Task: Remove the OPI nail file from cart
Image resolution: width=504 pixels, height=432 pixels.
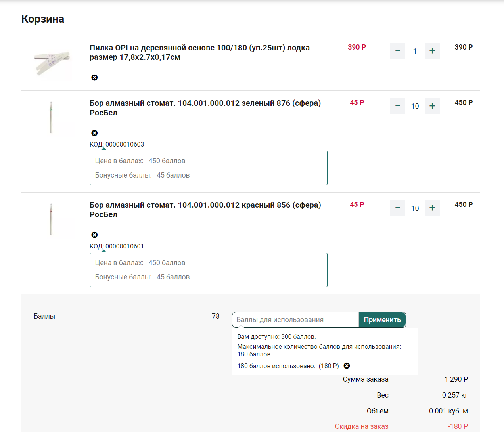Action: [x=94, y=78]
